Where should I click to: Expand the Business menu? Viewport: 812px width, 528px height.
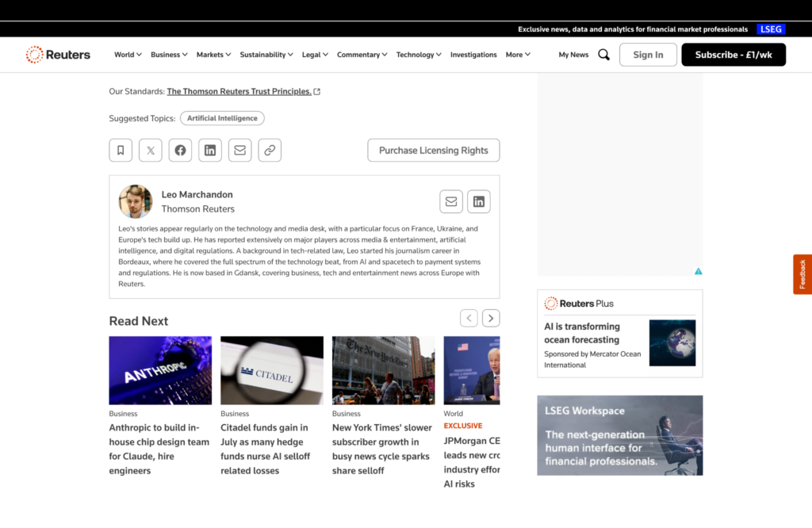(170, 55)
